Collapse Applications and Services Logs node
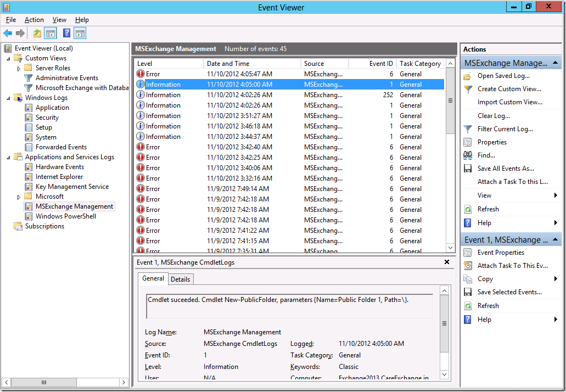The height and width of the screenshot is (392, 566). tap(8, 158)
